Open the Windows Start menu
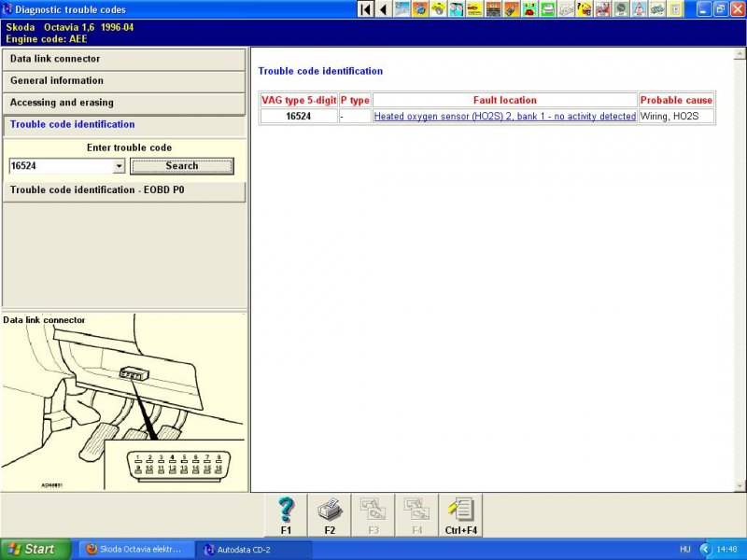Viewport: 747px width, 560px height. (x=35, y=549)
